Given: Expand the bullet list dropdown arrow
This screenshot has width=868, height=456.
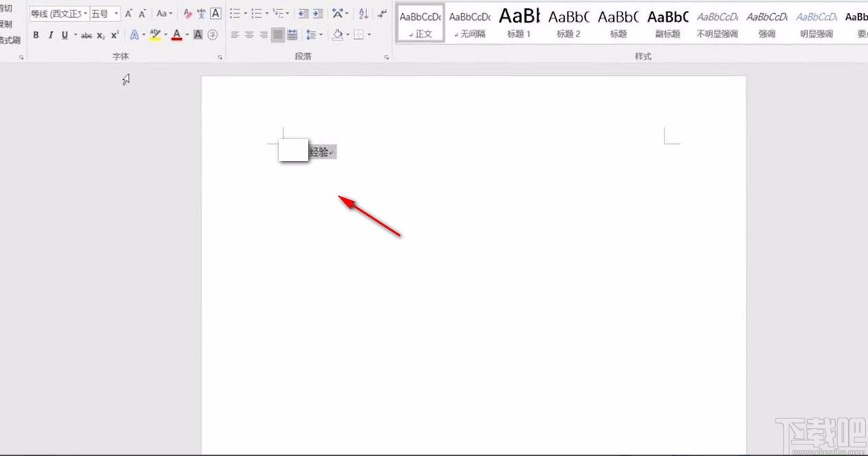Looking at the screenshot, I should pyautogui.click(x=245, y=13).
